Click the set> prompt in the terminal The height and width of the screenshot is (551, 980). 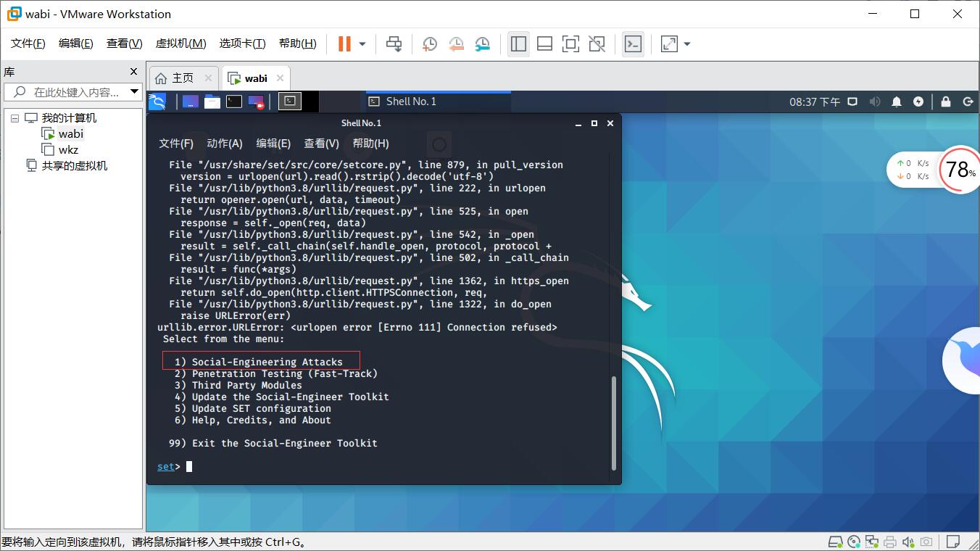[169, 467]
